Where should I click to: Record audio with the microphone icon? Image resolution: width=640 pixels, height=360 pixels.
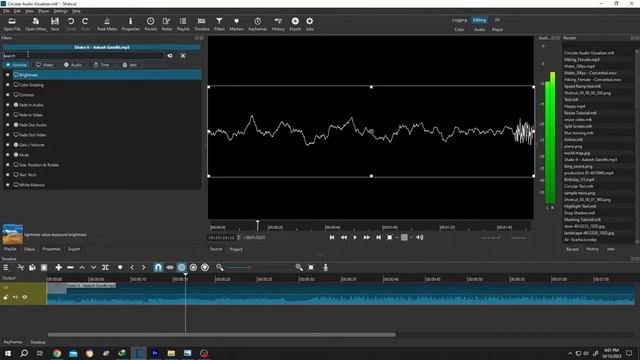(326, 267)
